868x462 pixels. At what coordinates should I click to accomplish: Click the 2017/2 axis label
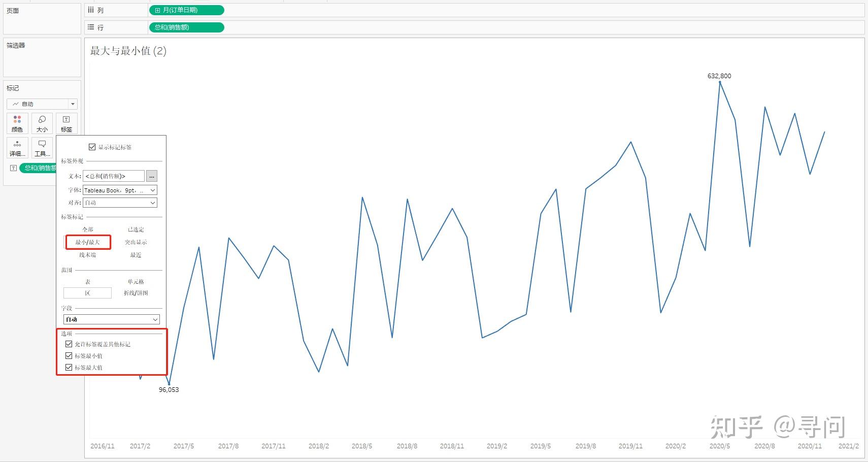click(140, 446)
